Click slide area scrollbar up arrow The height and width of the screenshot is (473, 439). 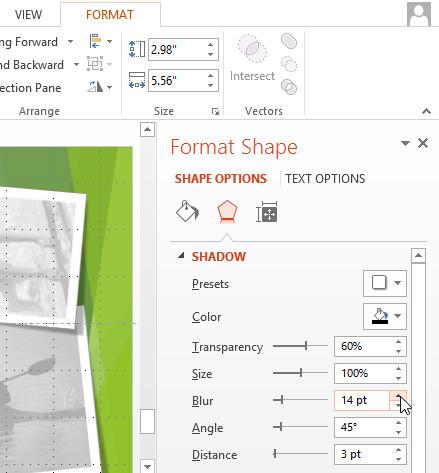148,130
